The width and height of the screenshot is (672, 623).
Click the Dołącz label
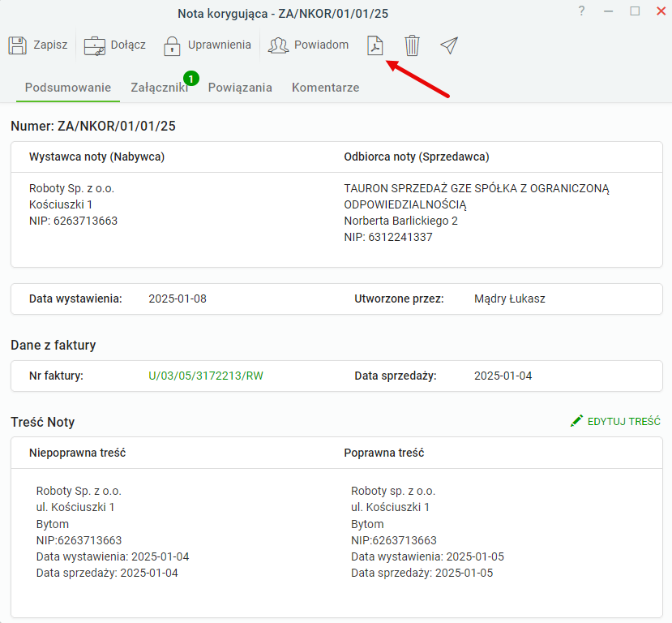pyautogui.click(x=128, y=45)
